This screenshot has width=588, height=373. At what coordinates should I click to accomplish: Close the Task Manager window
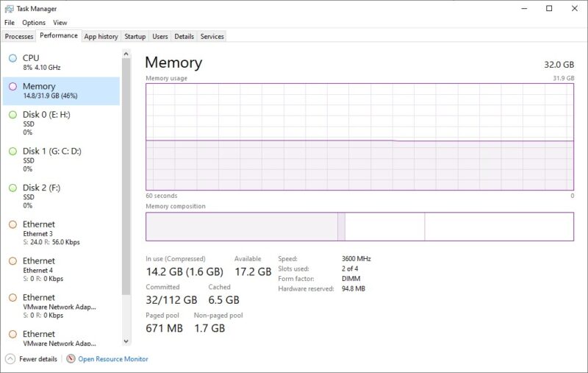point(574,8)
